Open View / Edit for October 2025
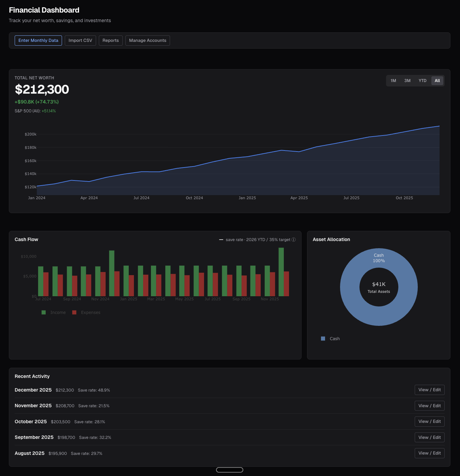 pos(429,422)
